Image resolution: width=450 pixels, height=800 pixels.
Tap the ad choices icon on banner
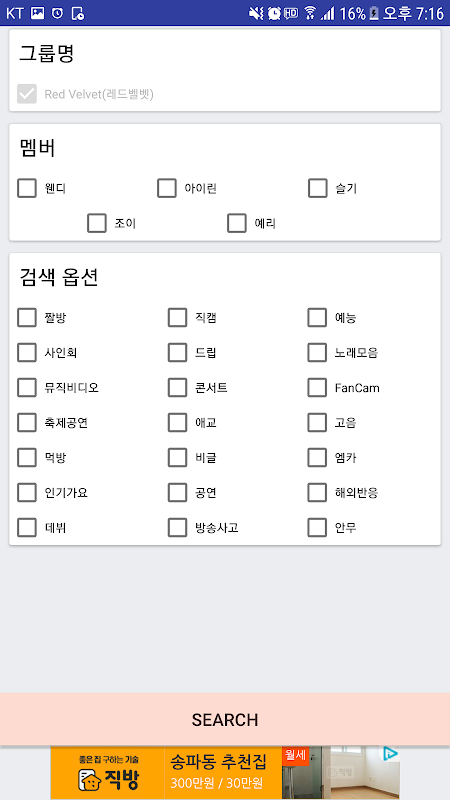390,754
